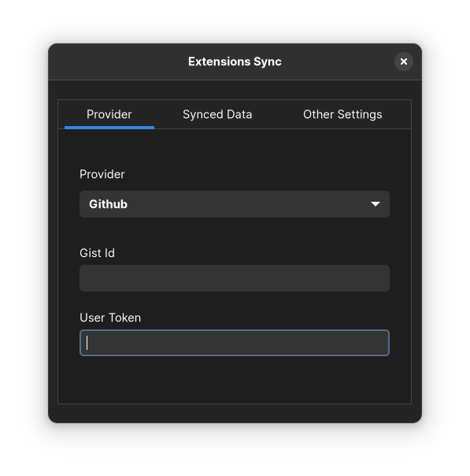Close the Extensions Sync dialog
Viewport: 470px width, 476px height.
403,61
